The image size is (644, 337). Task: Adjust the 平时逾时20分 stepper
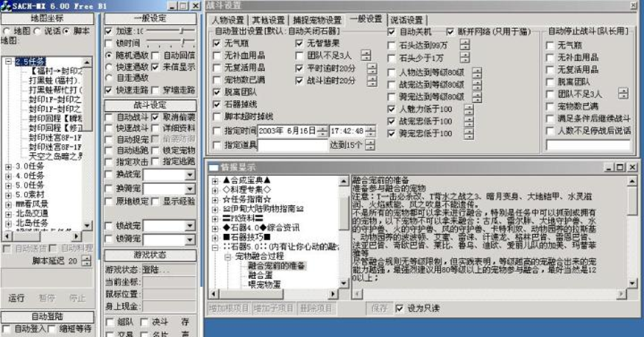pyautogui.click(x=372, y=69)
